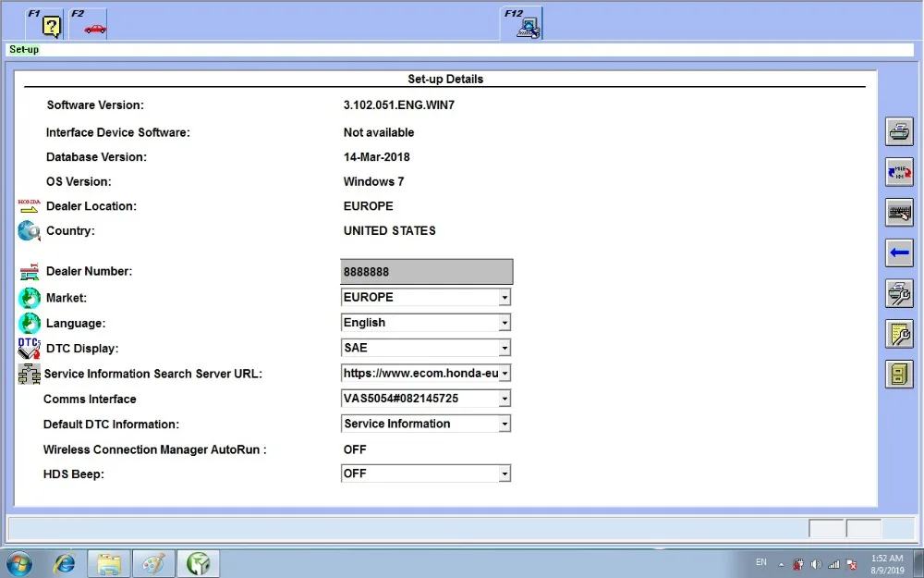
Task: Click the Dealer Location value EUROPE
Action: [369, 206]
